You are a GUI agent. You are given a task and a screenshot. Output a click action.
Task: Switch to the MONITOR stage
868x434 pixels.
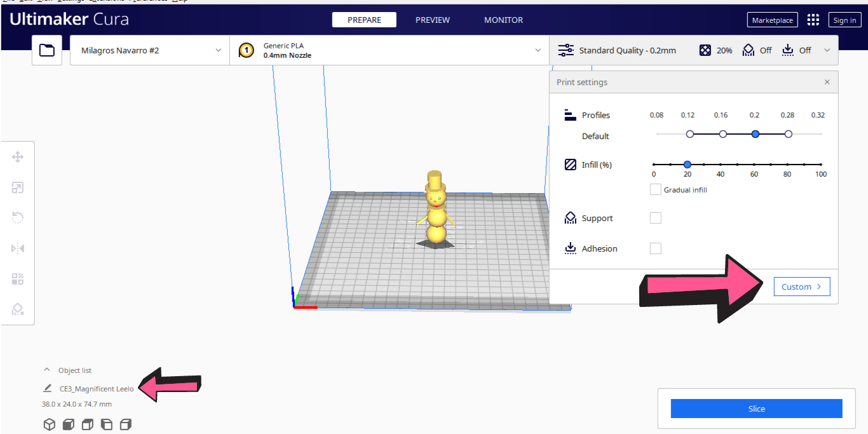pyautogui.click(x=503, y=20)
